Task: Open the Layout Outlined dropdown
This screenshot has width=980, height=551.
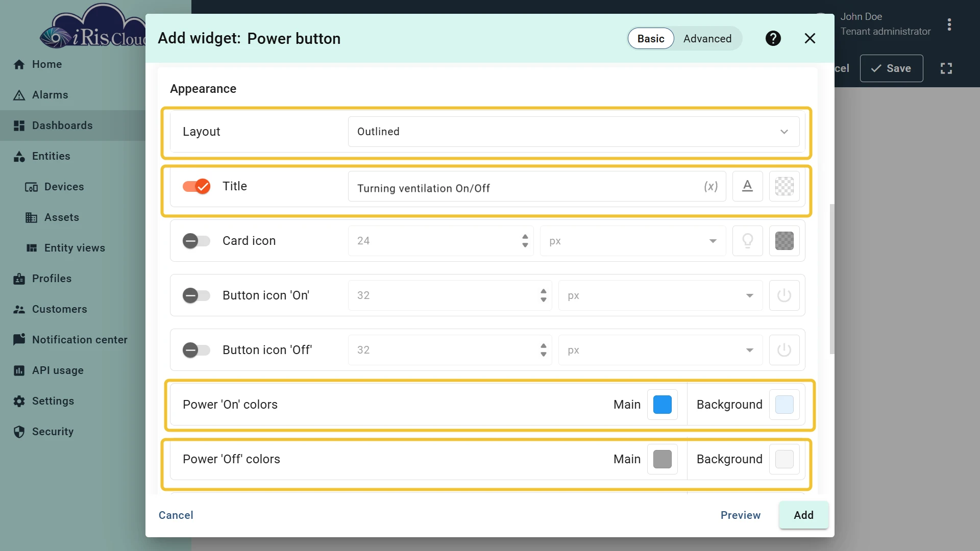Action: (574, 132)
